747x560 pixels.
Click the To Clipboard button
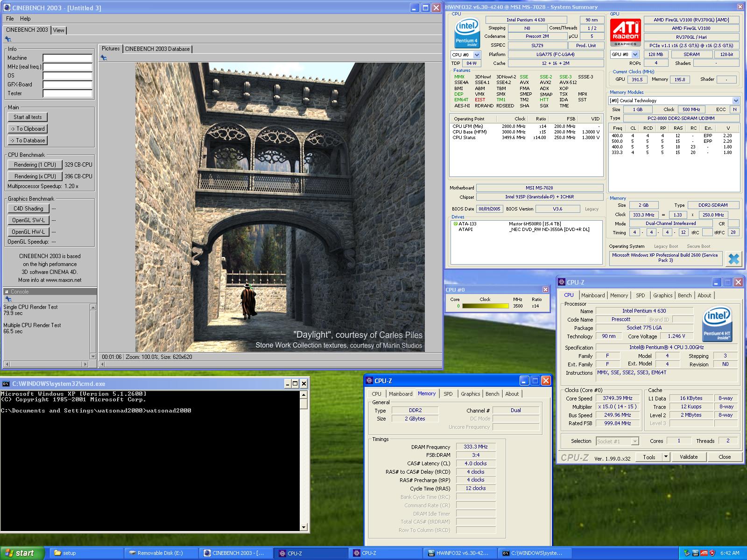(x=28, y=129)
